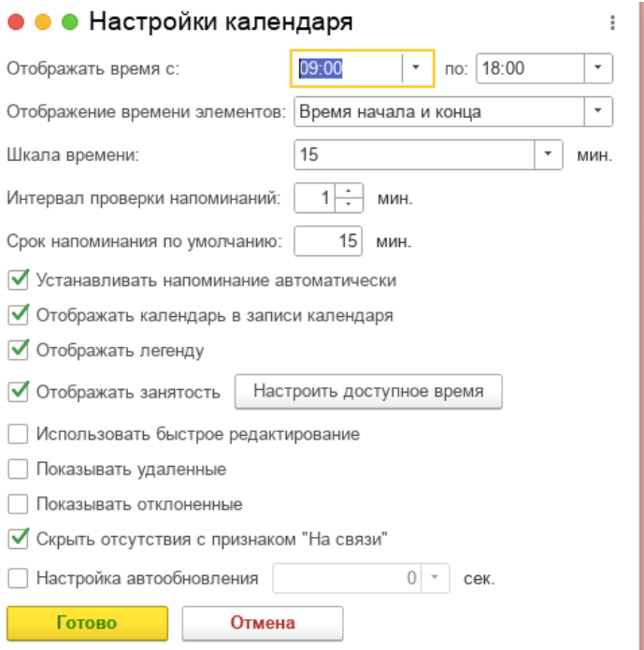This screenshot has width=644, height=650.
Task: Increase the reminder check interval value
Action: [x=349, y=192]
